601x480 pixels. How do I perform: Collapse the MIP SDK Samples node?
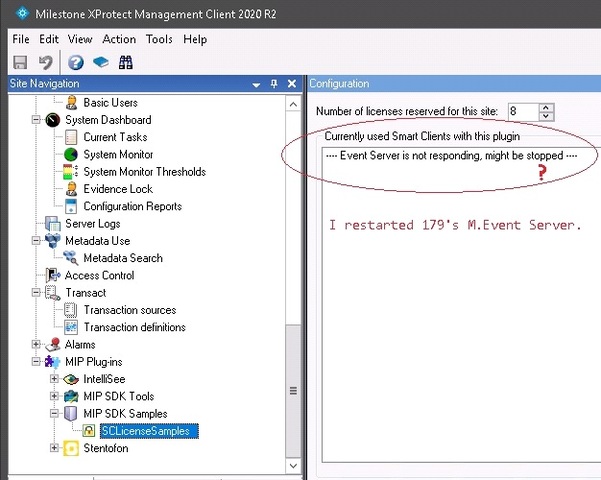click(55, 414)
